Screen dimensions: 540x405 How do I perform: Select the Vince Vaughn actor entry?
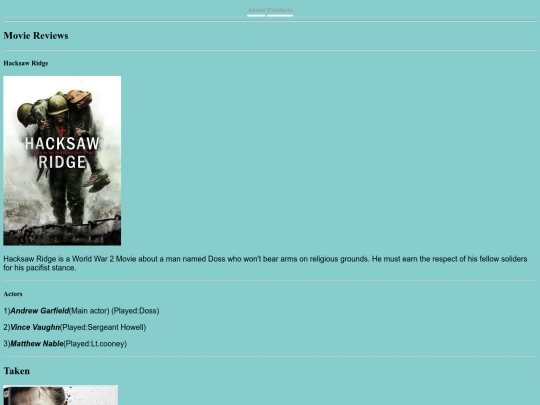[x=75, y=327]
